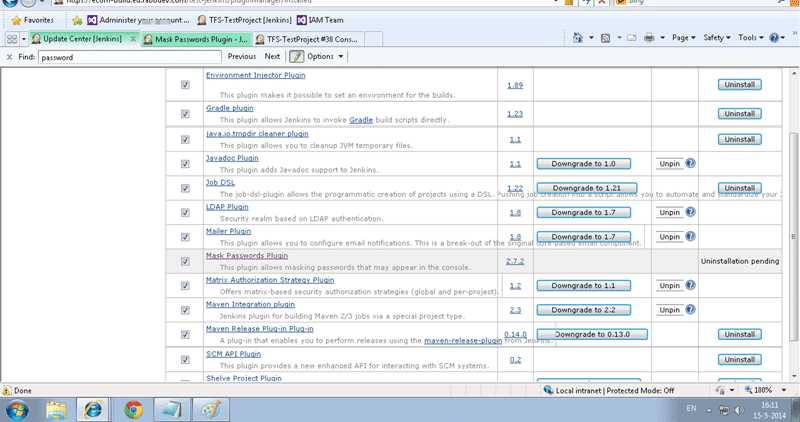Open help icon next to Mailer Unpin
The image size is (800, 422).
point(690,236)
